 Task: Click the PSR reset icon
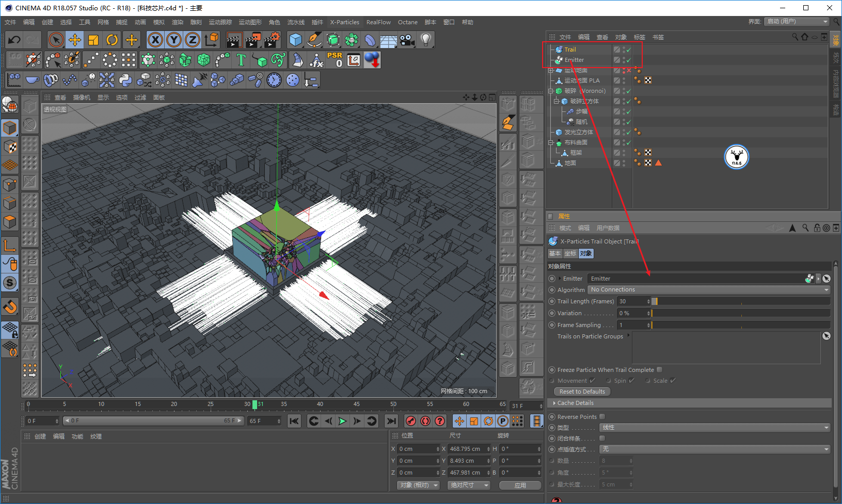pos(335,60)
